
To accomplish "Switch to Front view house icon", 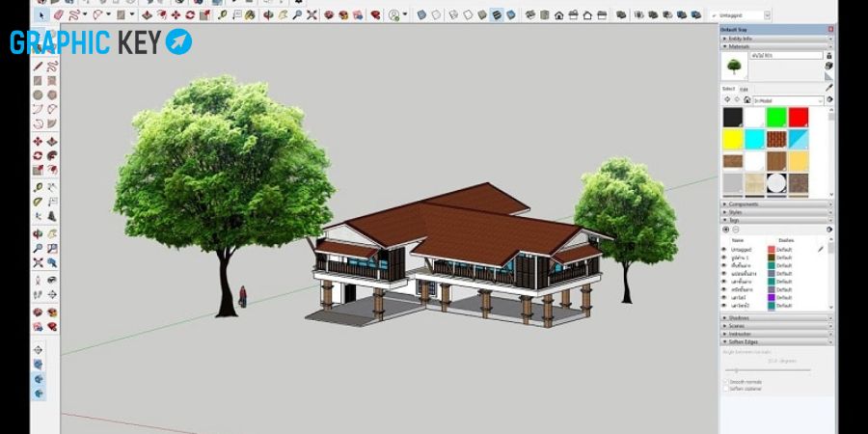I will pos(559,14).
